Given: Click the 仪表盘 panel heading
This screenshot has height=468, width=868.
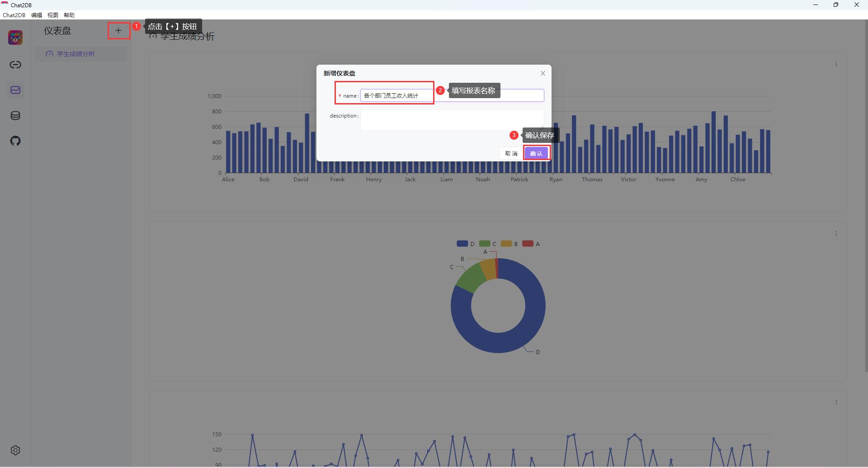Looking at the screenshot, I should (x=57, y=31).
